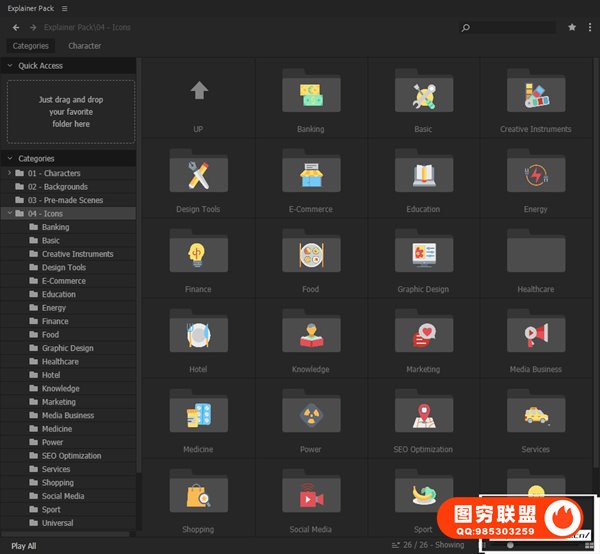600x554 pixels.
Task: Click the favorites star icon
Action: [572, 27]
